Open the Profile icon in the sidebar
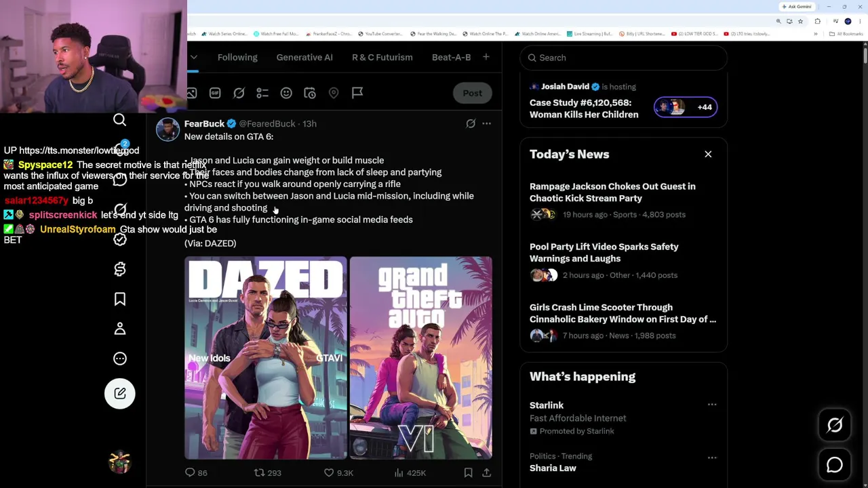Image resolution: width=868 pixels, height=488 pixels. (x=120, y=329)
